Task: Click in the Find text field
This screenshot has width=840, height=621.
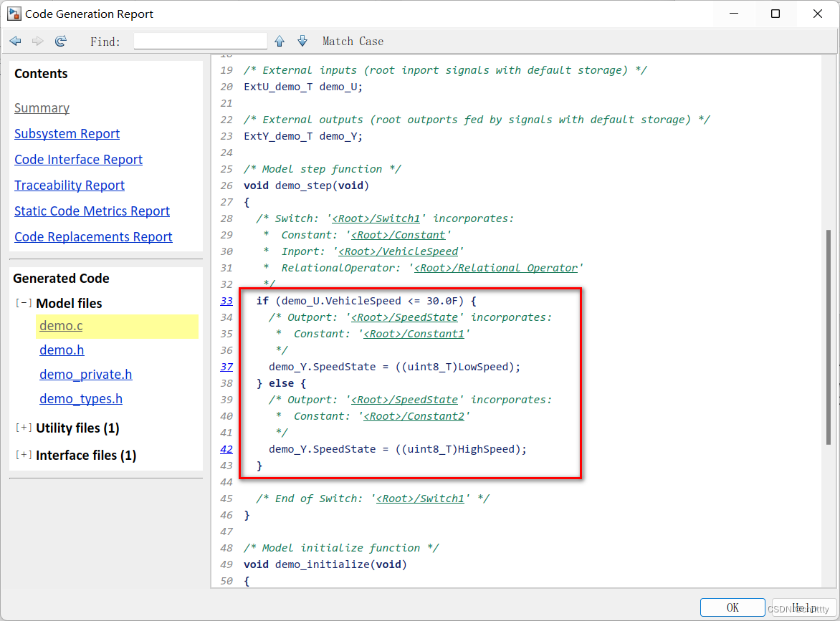Action: click(201, 42)
